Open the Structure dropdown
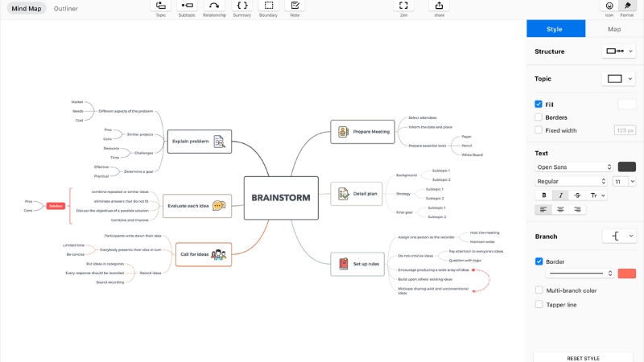This screenshot has height=362, width=644. 618,51
